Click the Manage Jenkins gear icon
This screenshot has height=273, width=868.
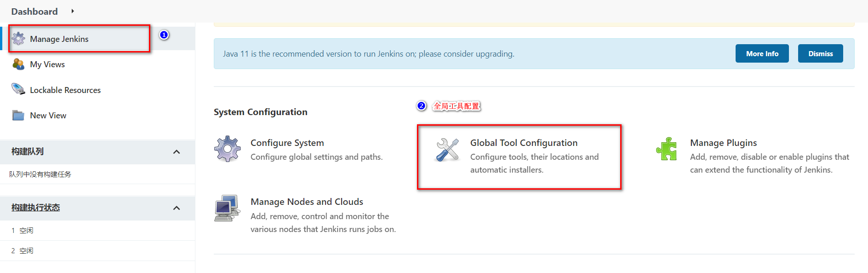click(x=18, y=39)
